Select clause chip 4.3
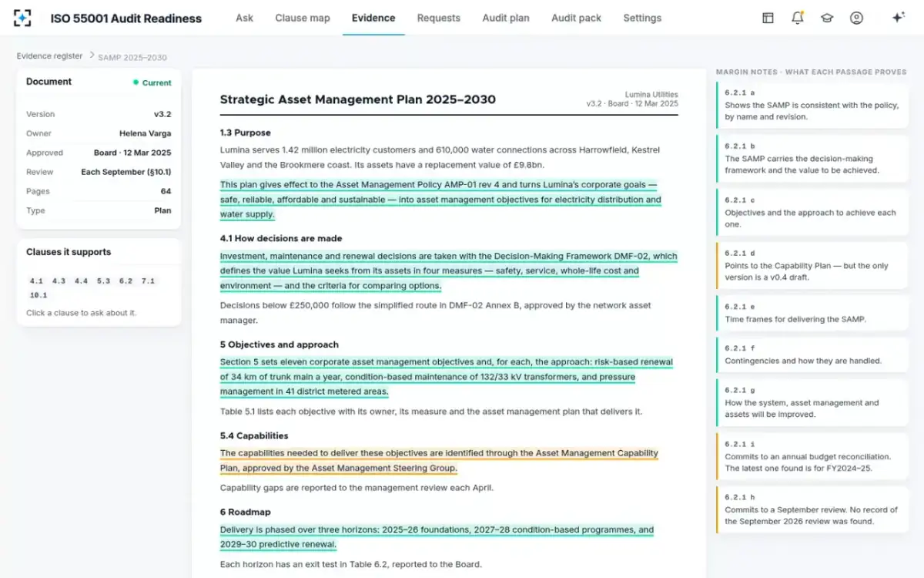This screenshot has width=924, height=578. point(59,281)
